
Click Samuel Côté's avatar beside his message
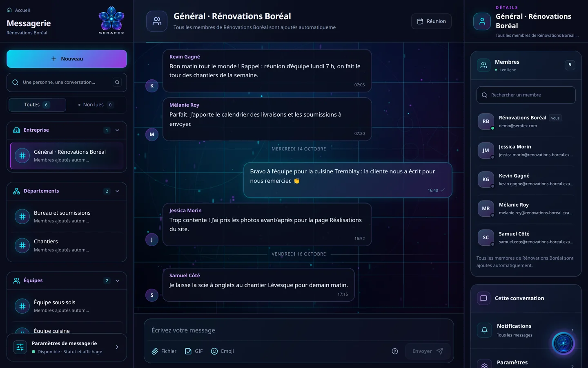pyautogui.click(x=152, y=295)
